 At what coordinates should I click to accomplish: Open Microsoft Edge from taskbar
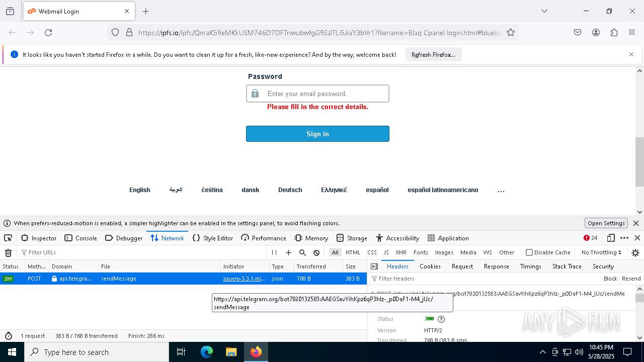tap(207, 352)
